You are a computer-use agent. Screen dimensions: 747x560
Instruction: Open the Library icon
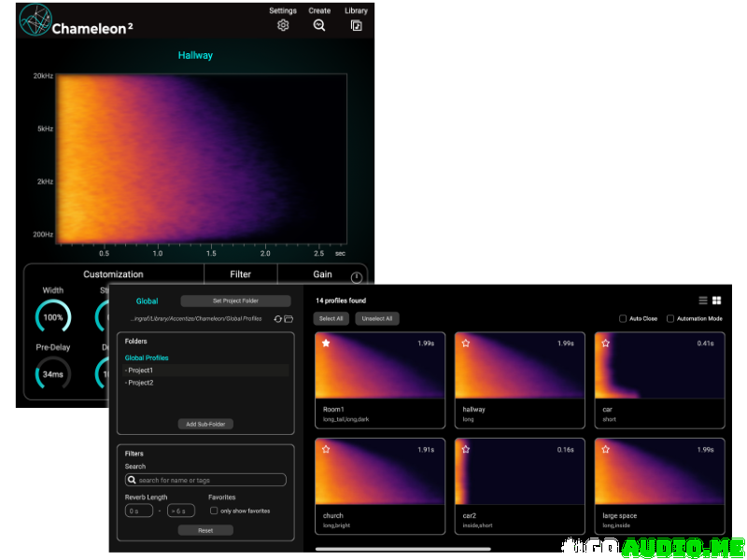(x=356, y=26)
